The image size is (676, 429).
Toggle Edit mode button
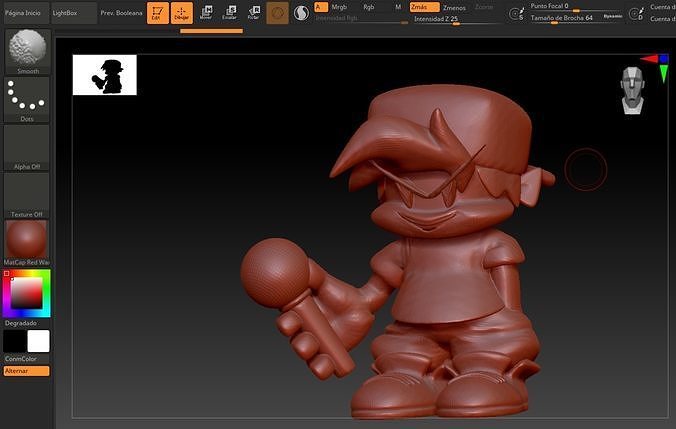coord(158,13)
